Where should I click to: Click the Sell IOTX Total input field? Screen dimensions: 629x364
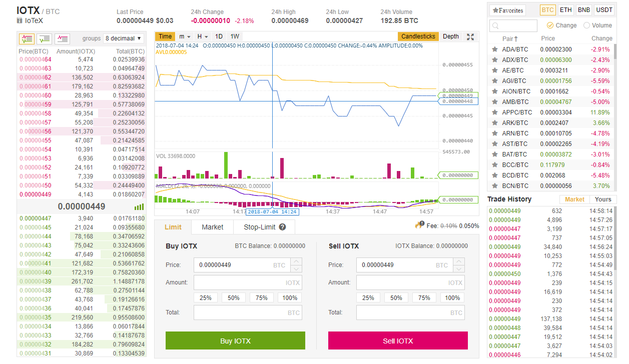pyautogui.click(x=410, y=312)
